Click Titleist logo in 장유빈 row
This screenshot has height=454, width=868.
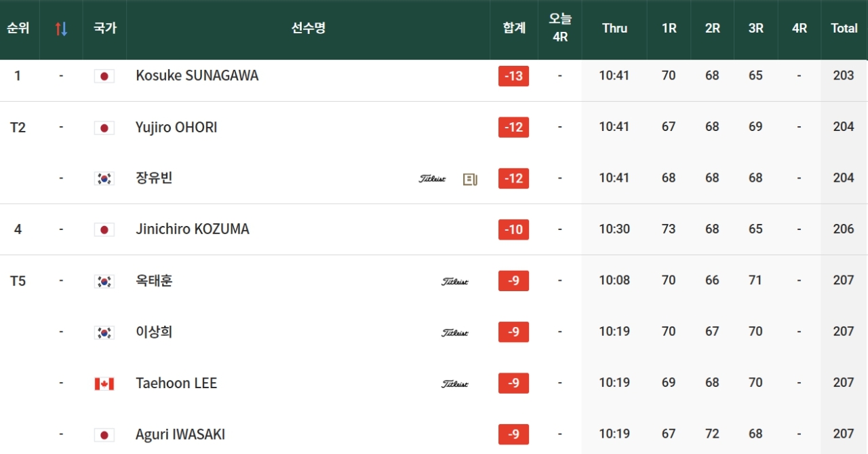click(x=432, y=179)
